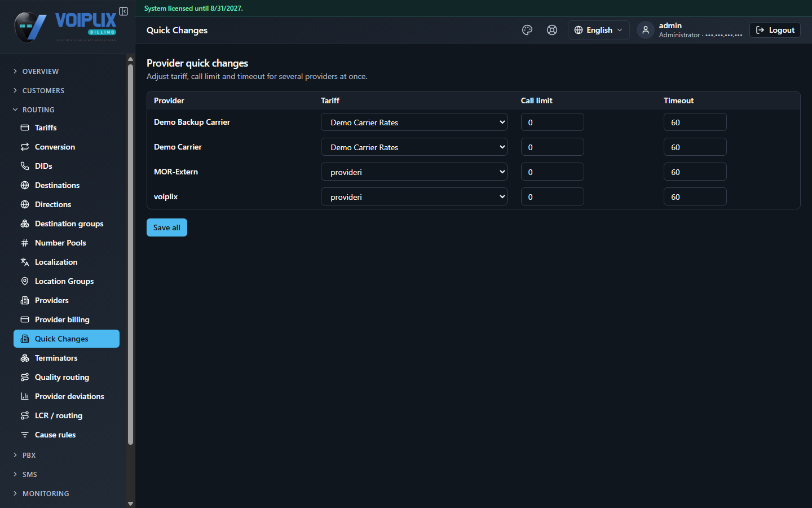Click timeout field for Demo Backup Carrier
This screenshot has width=812, height=508.
(695, 122)
